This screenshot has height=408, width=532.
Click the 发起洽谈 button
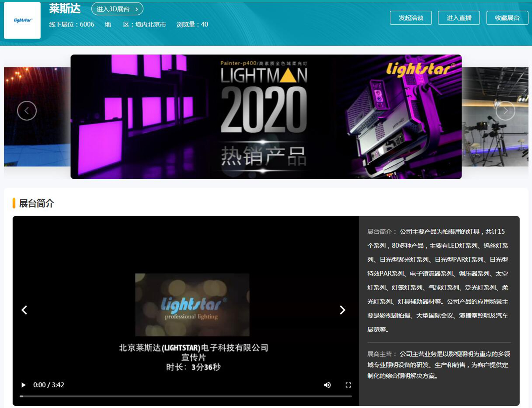click(x=411, y=18)
